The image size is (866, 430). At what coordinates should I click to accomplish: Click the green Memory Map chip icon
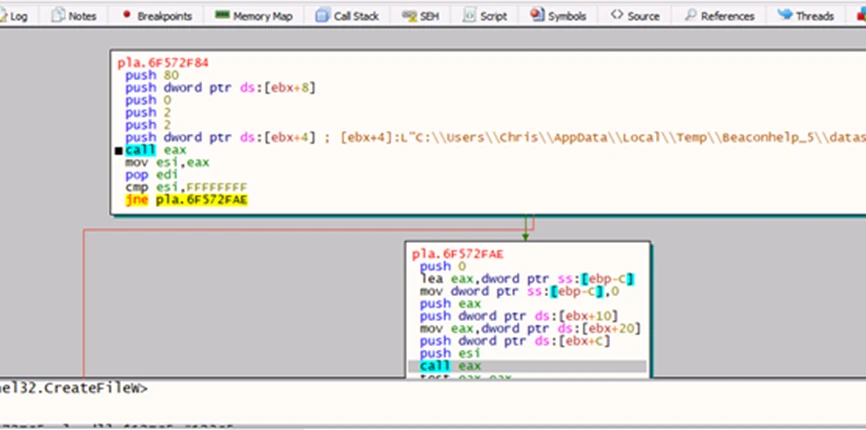click(x=222, y=16)
